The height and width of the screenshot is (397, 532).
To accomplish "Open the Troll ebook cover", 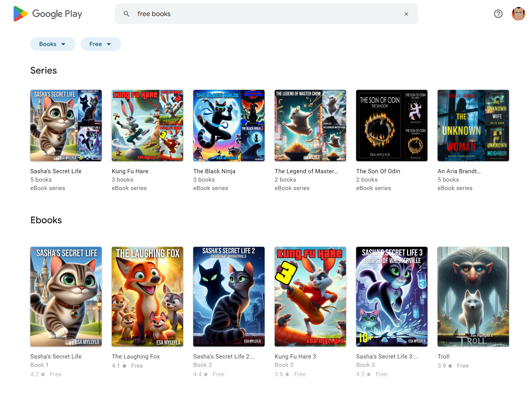I will point(473,296).
